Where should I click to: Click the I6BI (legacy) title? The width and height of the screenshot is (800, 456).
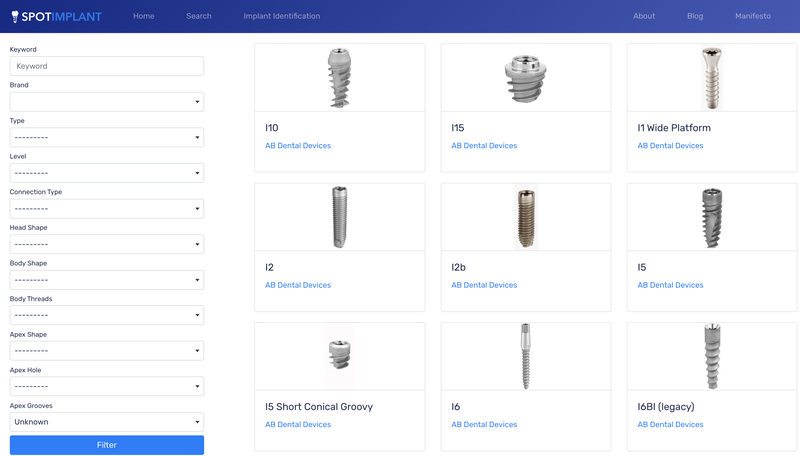pos(666,407)
